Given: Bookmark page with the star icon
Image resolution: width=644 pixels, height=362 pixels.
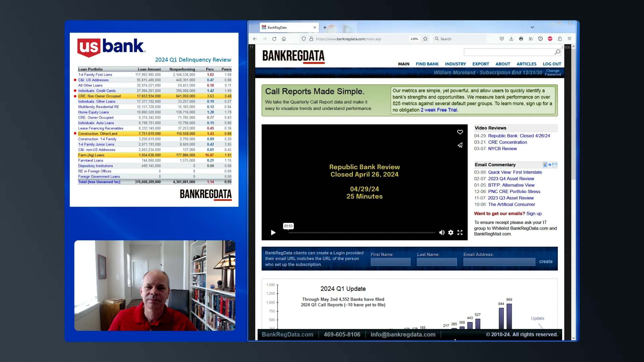Looking at the screenshot, I should coord(425,39).
